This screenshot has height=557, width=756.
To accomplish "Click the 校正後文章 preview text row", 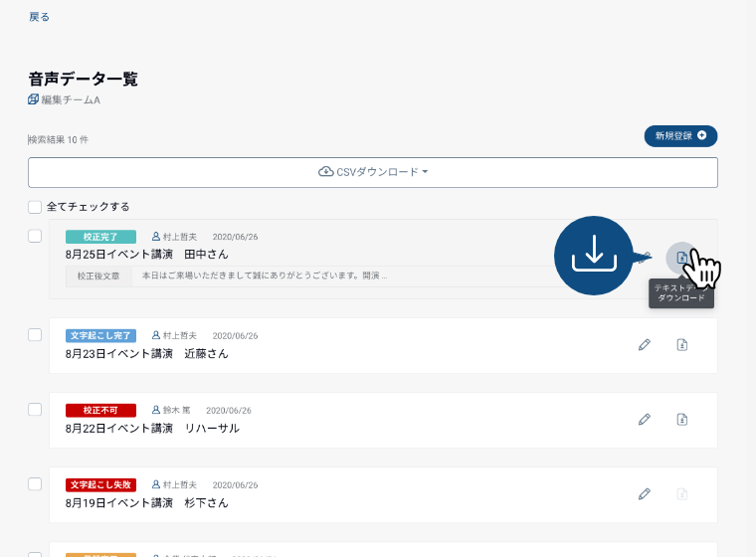I will [264, 276].
